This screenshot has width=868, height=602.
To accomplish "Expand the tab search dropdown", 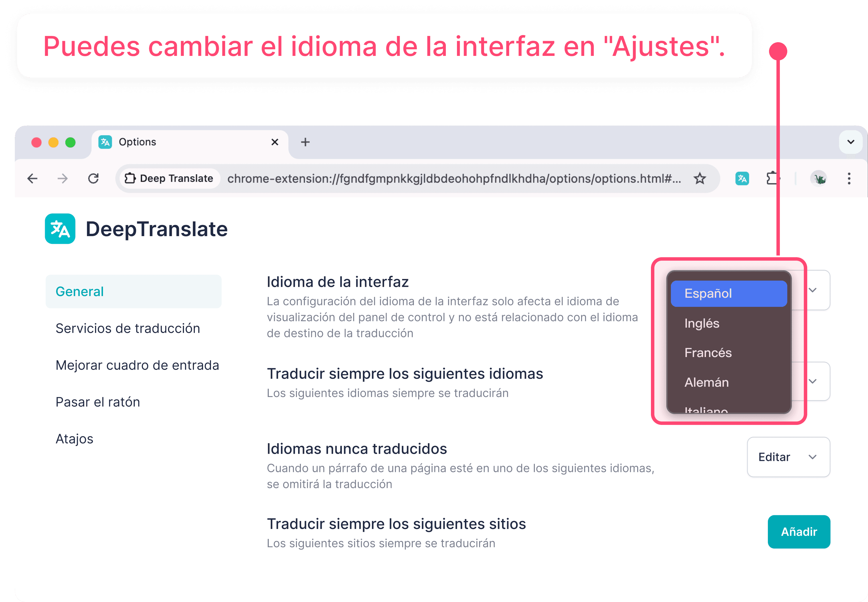I will click(x=851, y=142).
